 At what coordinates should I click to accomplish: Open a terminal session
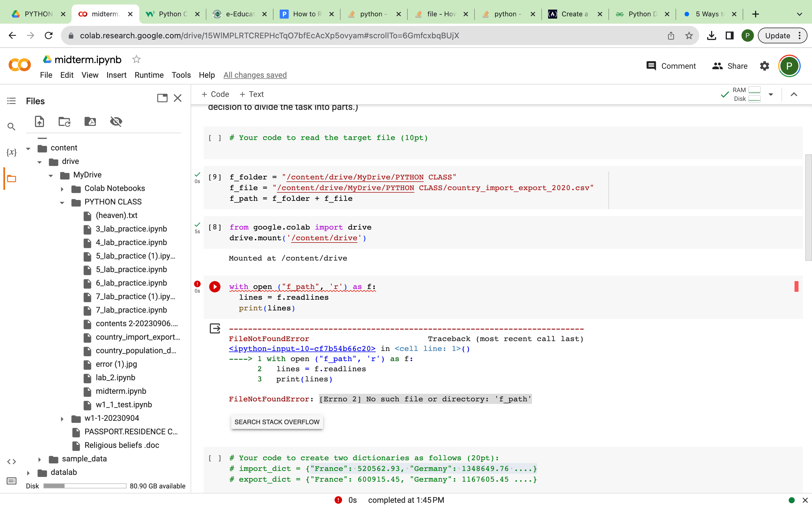tap(11, 481)
